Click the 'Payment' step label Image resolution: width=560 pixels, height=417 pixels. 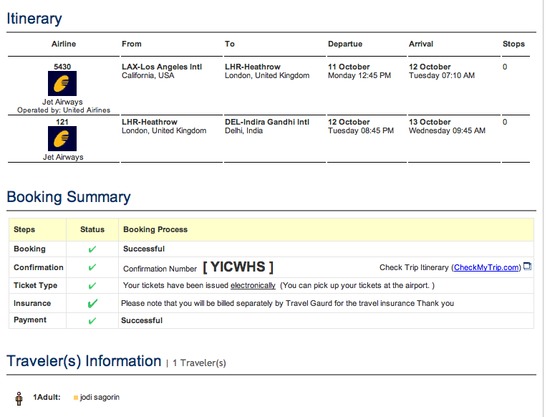point(30,320)
